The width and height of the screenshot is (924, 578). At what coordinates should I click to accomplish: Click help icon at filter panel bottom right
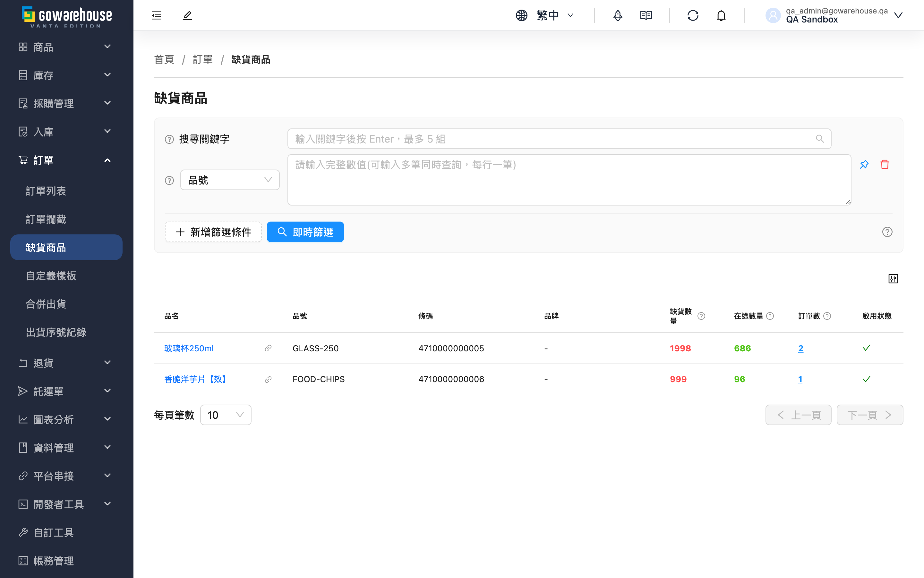[887, 232]
